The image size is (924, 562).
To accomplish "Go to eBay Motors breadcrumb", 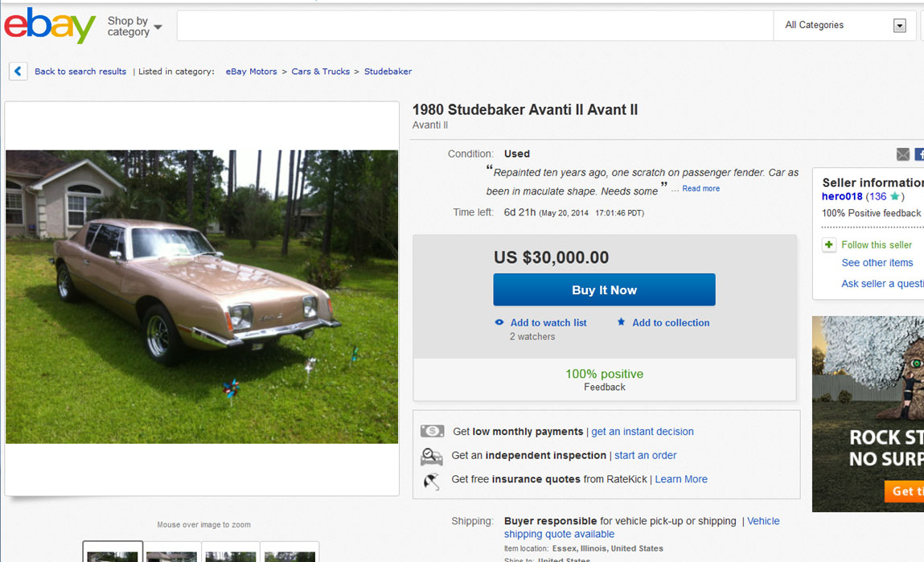I will point(251,72).
